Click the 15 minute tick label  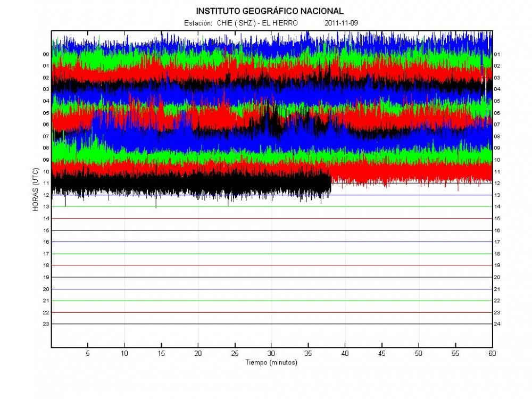[161, 353]
